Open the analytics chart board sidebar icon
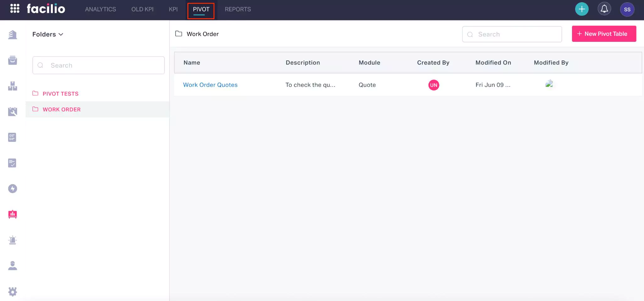Viewport: 644px width, 301px height. (x=13, y=214)
